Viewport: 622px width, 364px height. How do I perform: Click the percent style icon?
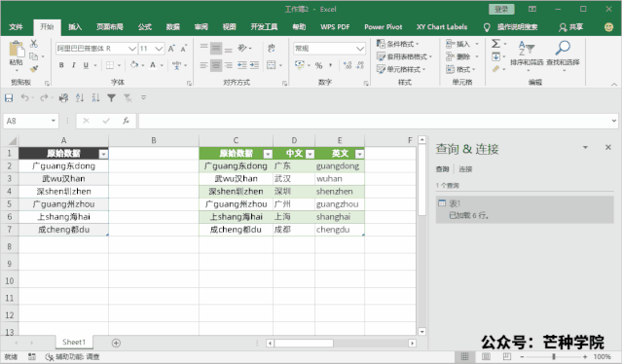click(318, 65)
